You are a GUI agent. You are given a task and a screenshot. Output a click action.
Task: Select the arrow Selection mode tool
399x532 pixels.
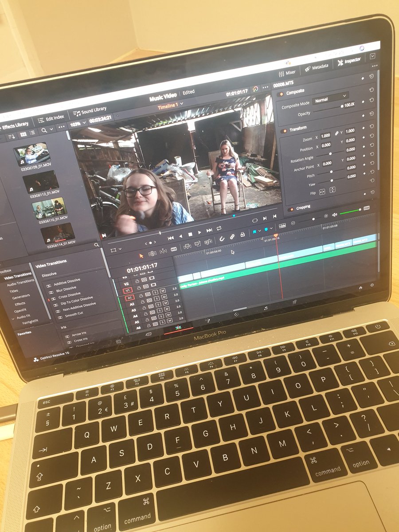(x=142, y=256)
